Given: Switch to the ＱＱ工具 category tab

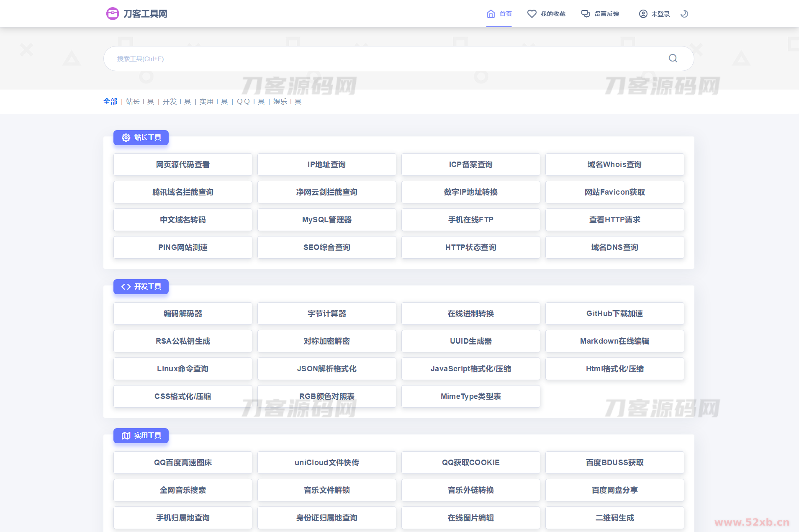Looking at the screenshot, I should click(250, 101).
